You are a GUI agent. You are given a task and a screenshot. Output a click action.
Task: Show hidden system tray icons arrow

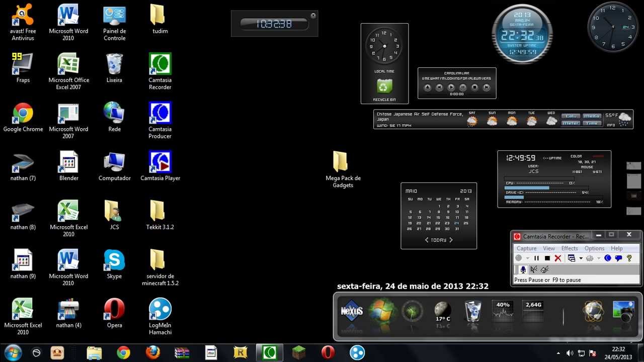[558, 353]
